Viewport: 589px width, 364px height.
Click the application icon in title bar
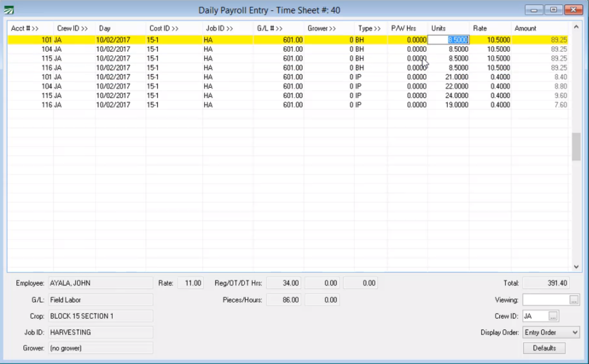[9, 10]
